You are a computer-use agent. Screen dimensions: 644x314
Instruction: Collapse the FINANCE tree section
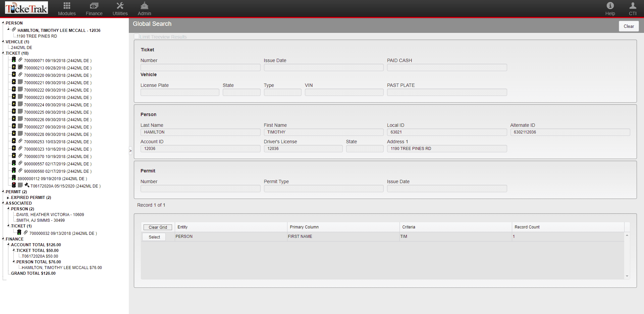3,239
